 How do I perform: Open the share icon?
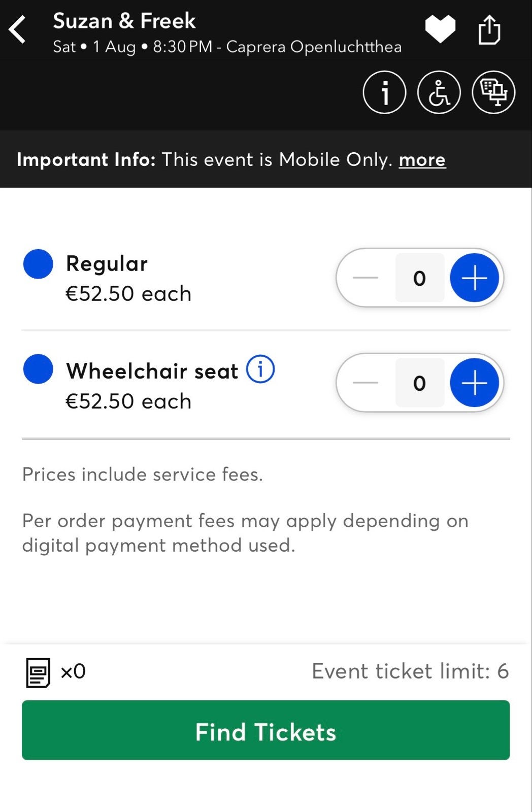pyautogui.click(x=489, y=30)
